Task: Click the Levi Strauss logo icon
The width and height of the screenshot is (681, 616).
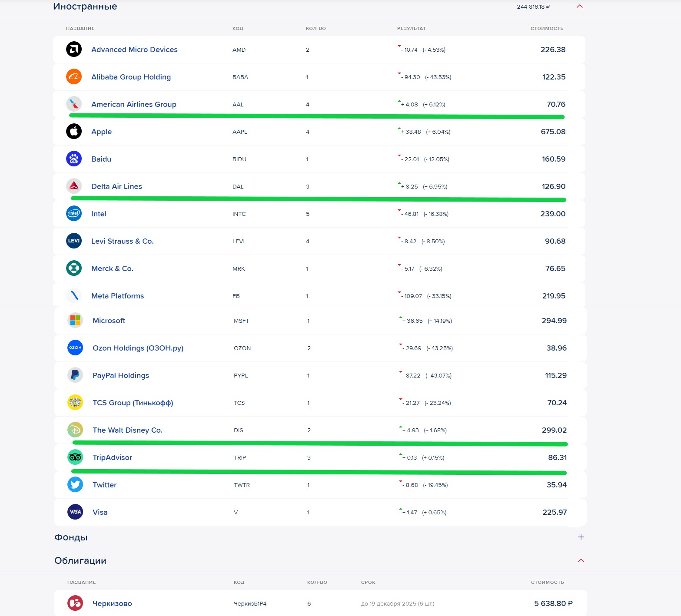Action: click(x=74, y=241)
